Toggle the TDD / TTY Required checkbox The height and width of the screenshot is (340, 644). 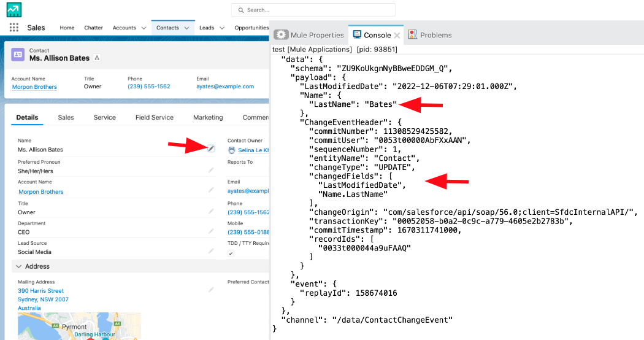pos(231,253)
